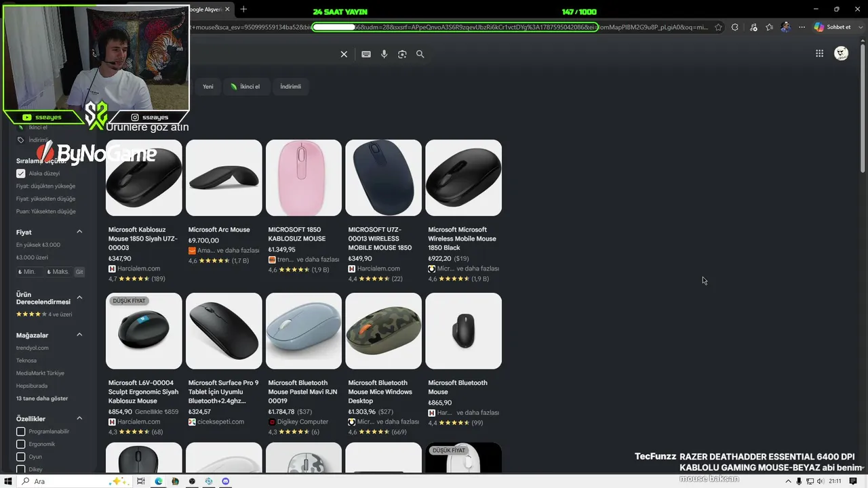This screenshot has height=488, width=868.
Task: Filter by MediaMarkt Türkiye store
Action: 40,373
